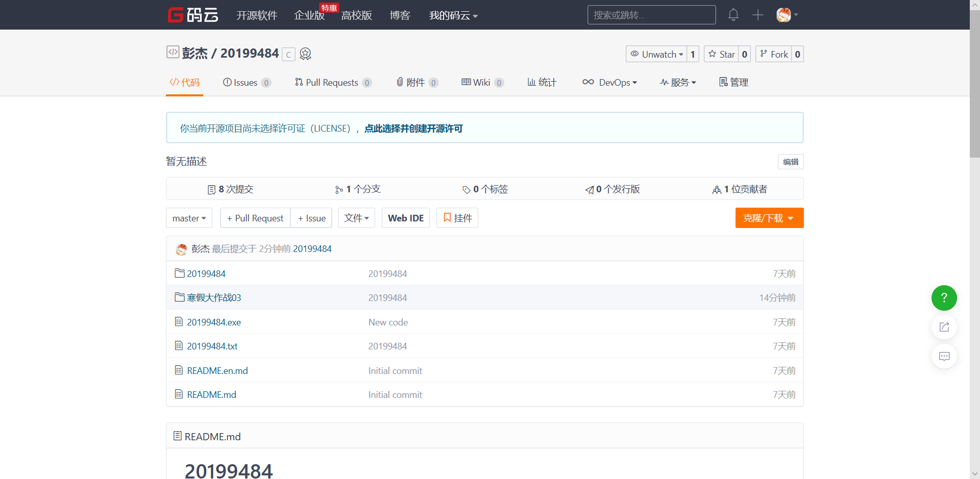This screenshot has height=479, width=980.
Task: Open the Issues tab
Action: point(247,82)
